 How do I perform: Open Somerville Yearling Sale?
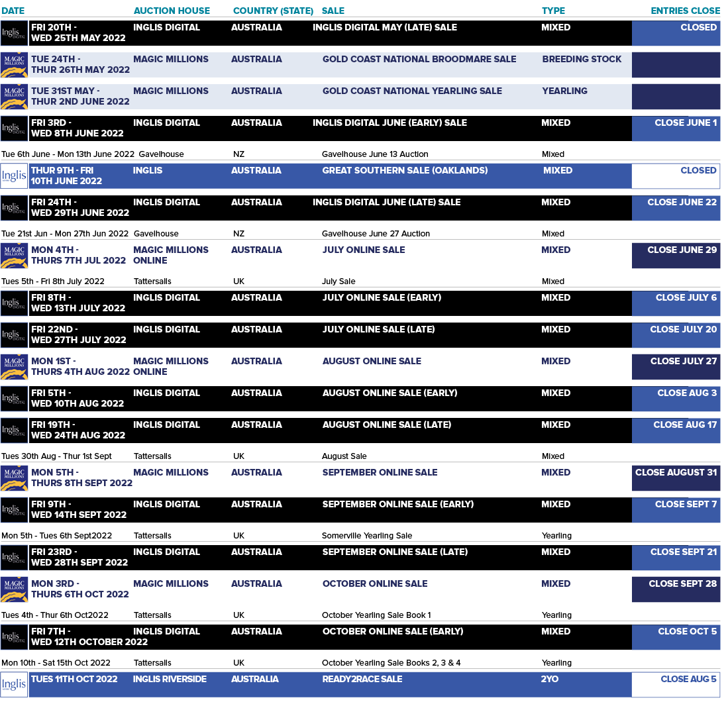pos(367,535)
